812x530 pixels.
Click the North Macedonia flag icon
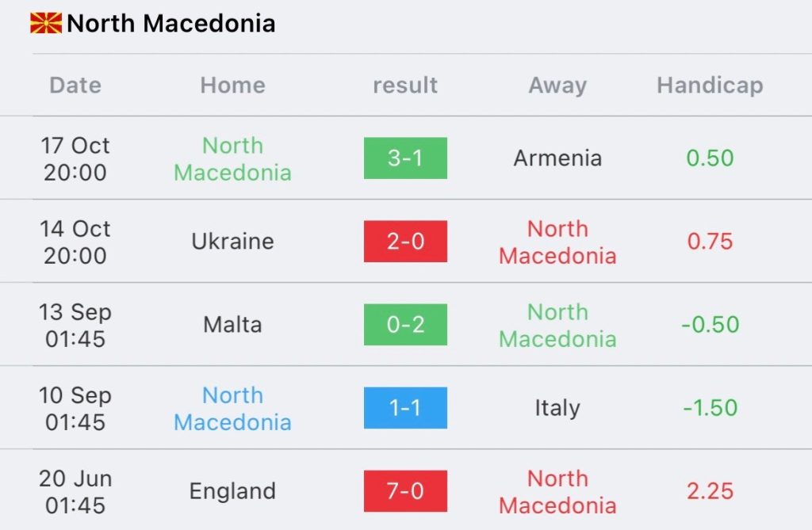pyautogui.click(x=46, y=24)
